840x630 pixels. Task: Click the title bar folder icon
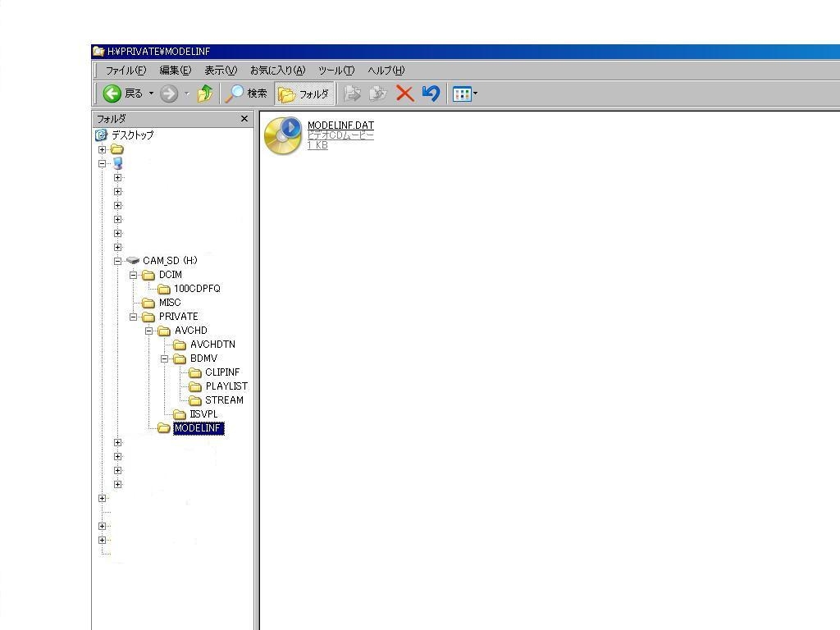(x=98, y=52)
